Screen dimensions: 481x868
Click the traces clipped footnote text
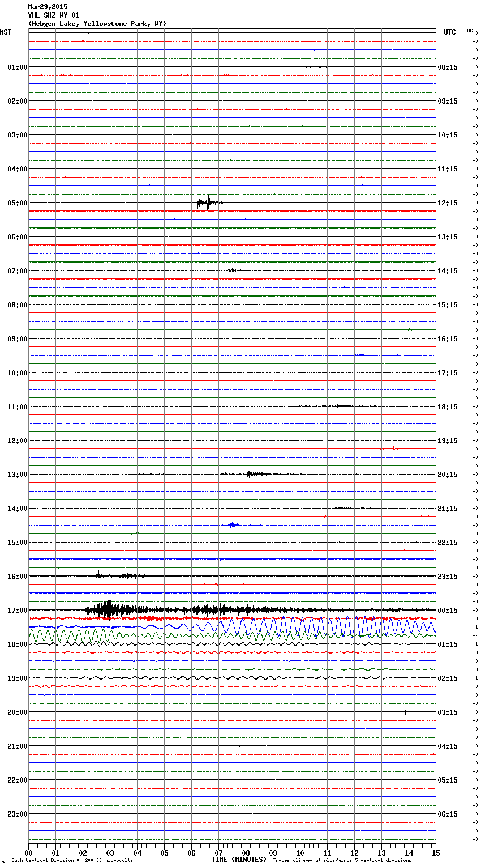[x=342, y=861]
